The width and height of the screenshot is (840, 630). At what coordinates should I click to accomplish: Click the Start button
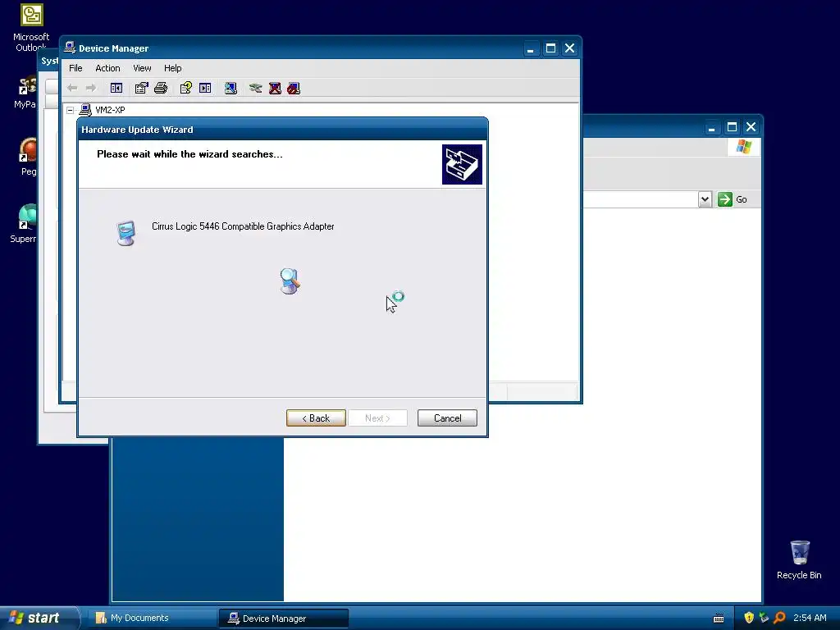click(39, 618)
